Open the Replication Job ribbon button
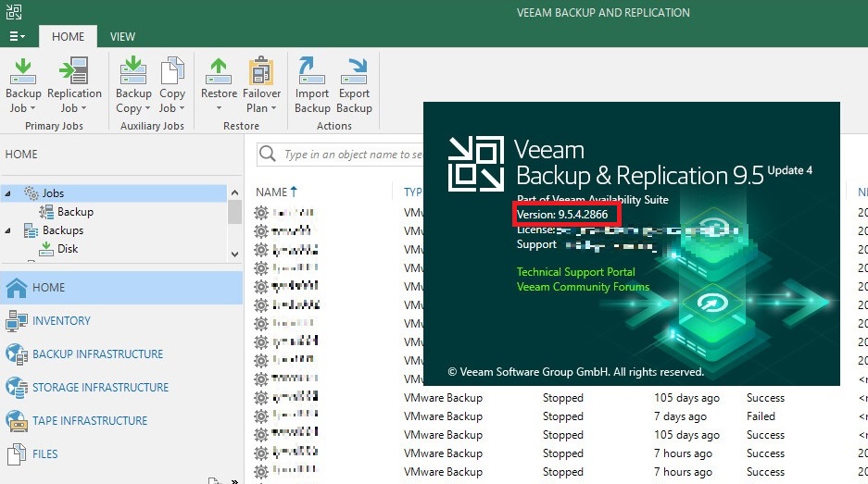 coord(74,85)
